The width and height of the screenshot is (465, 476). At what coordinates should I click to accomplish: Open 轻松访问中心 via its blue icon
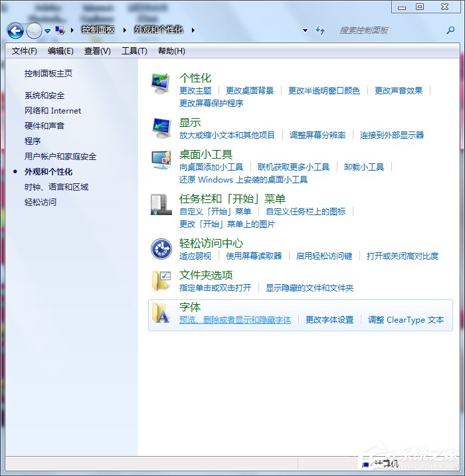tap(161, 248)
